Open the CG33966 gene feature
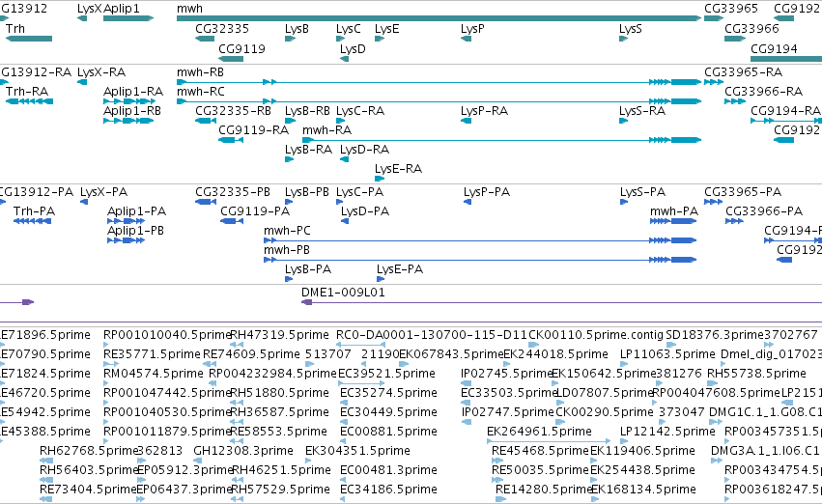 point(735,39)
